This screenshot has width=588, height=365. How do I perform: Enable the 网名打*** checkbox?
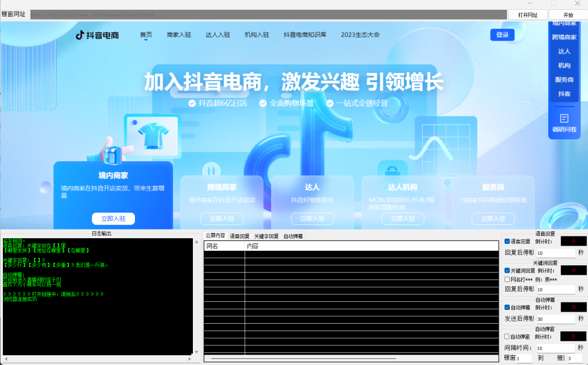pos(507,279)
